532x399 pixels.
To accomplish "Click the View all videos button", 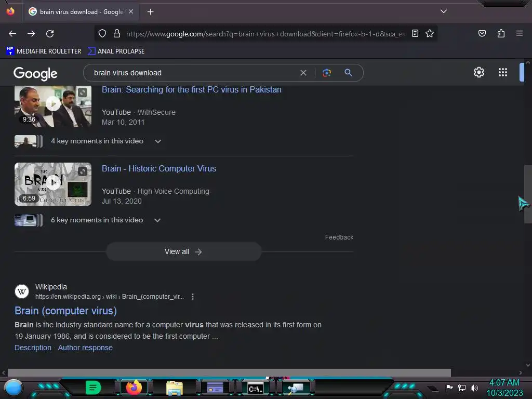I will point(183,252).
